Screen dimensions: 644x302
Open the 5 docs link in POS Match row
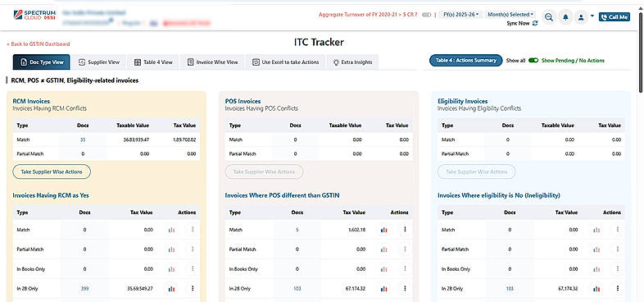(297, 230)
